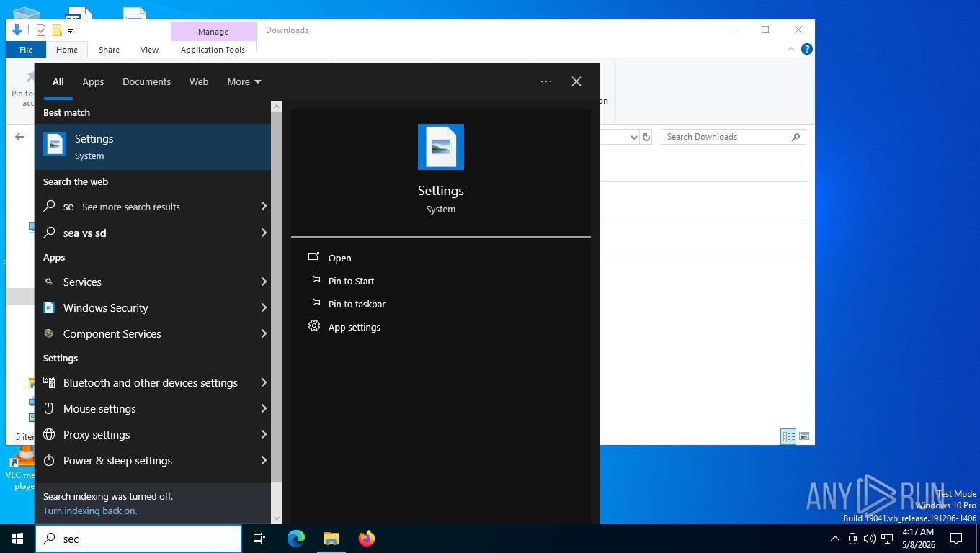Open the Quick Access Toolbar customize dropdown
Viewport: 980px width, 553px height.
(x=70, y=30)
